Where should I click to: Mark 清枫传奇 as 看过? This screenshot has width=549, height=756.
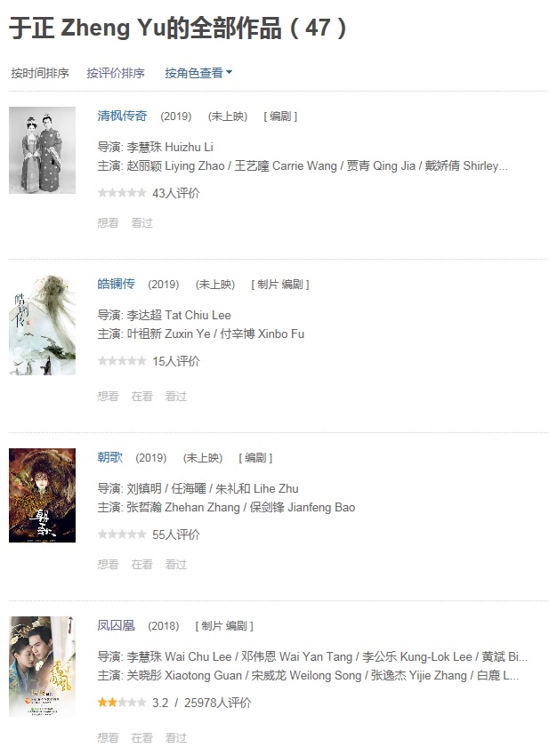[141, 222]
